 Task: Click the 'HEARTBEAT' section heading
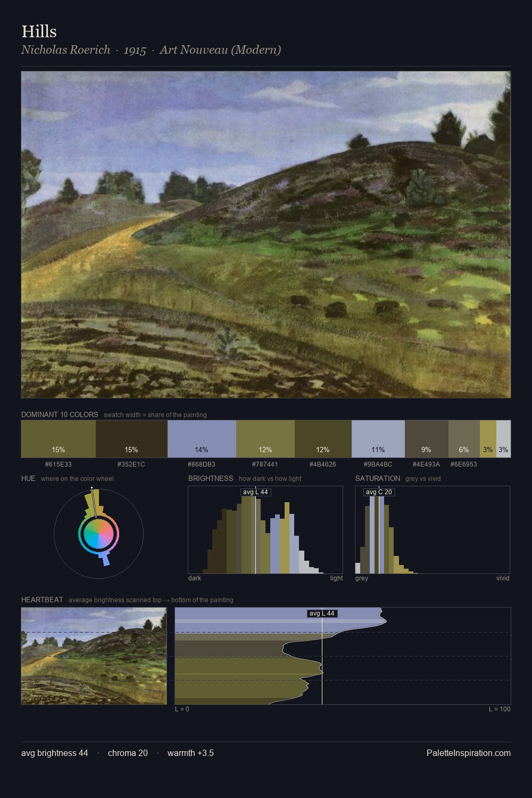[x=42, y=600]
